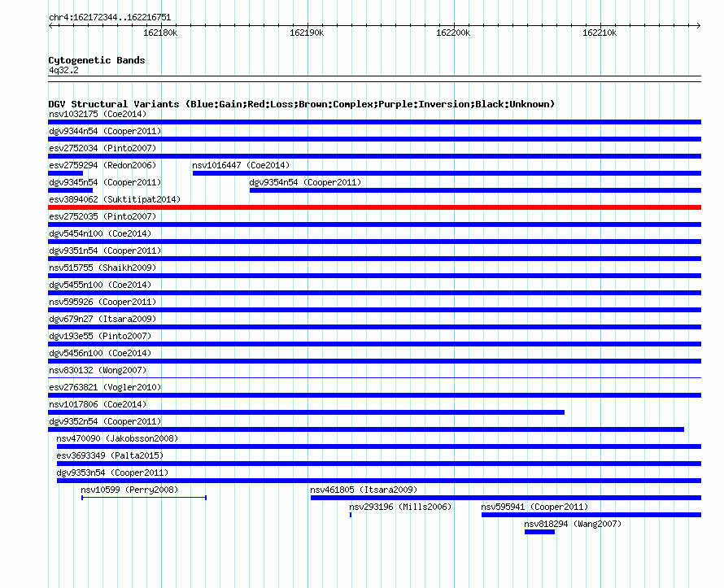This screenshot has height=588, width=724.
Task: Click the nsv1032175 (Coe2014) label
Action: 98,114
